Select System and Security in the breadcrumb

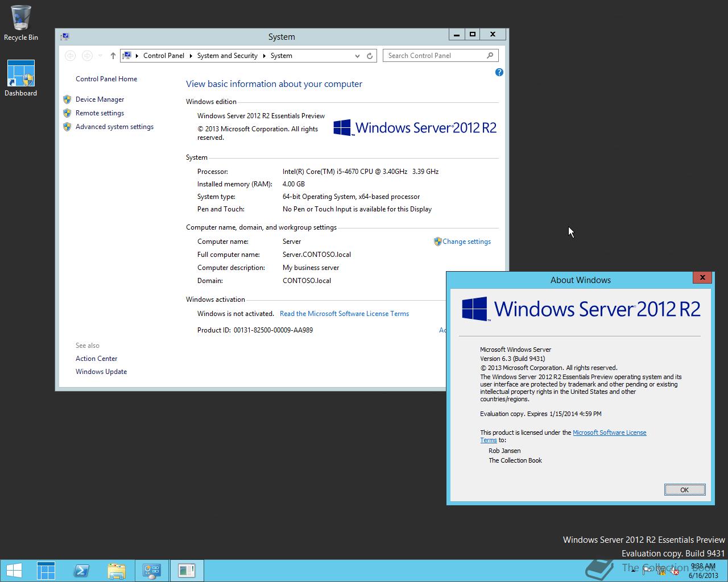coord(227,56)
